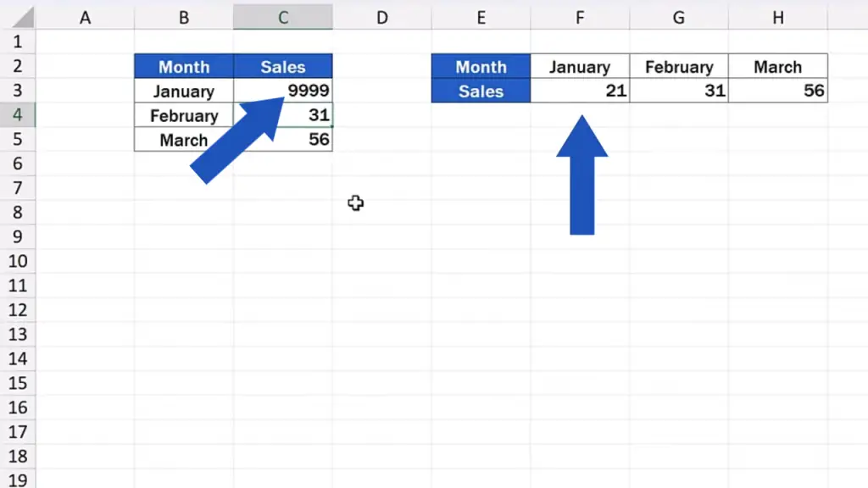Click the diagonal blue arrow shape
868x488 pixels.
(238, 140)
